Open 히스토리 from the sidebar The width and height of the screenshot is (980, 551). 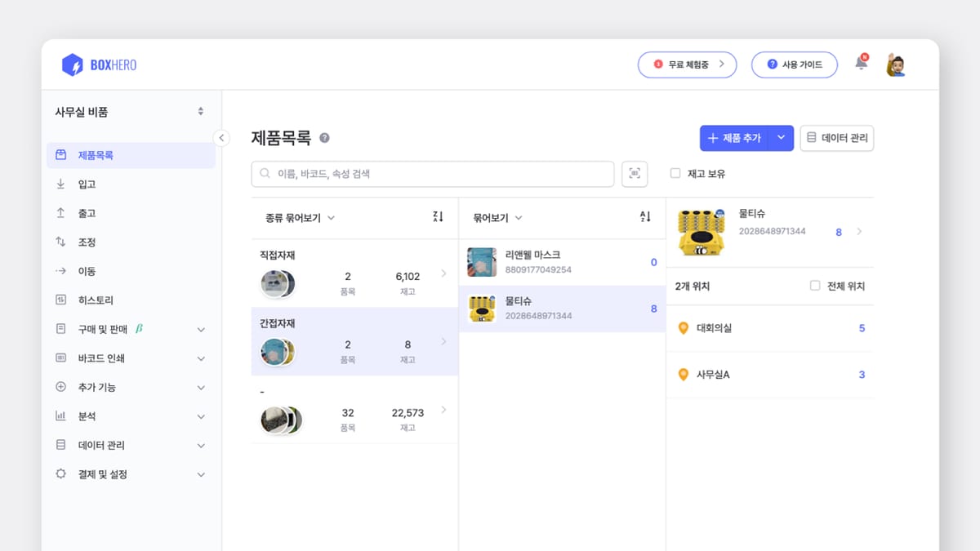[95, 300]
